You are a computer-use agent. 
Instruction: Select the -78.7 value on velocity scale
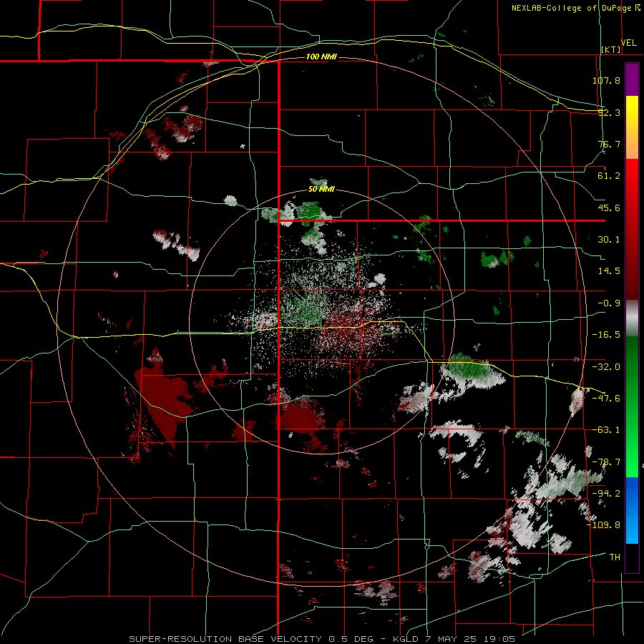click(x=606, y=462)
